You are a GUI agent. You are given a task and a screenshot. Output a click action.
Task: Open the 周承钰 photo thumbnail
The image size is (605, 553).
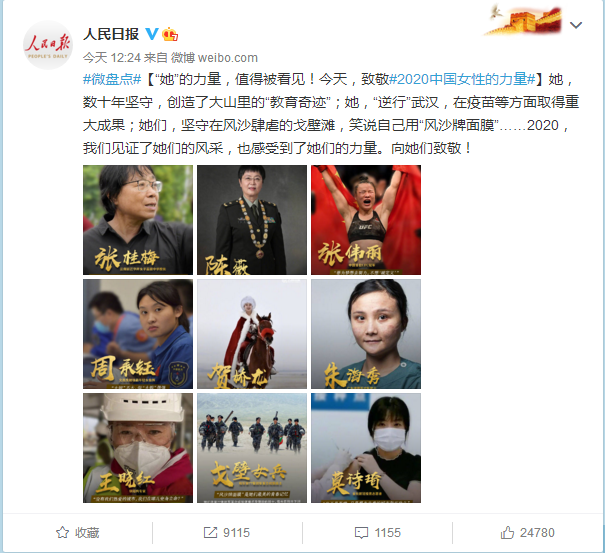click(138, 334)
